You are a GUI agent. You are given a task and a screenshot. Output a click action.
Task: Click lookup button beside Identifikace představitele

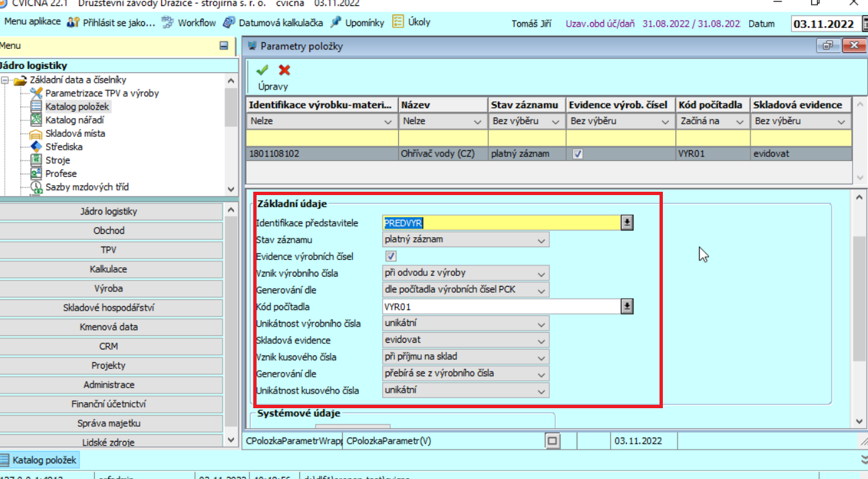pos(626,223)
